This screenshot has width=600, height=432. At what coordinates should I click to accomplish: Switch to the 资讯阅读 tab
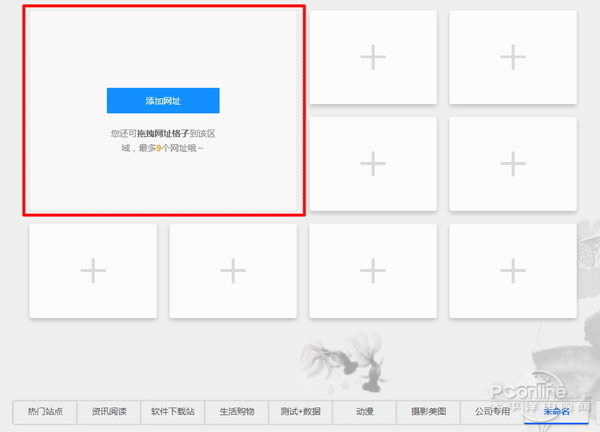coord(109,412)
